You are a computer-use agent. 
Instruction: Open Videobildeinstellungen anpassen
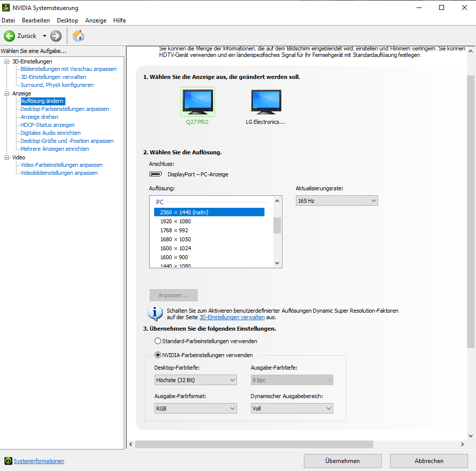(x=59, y=173)
